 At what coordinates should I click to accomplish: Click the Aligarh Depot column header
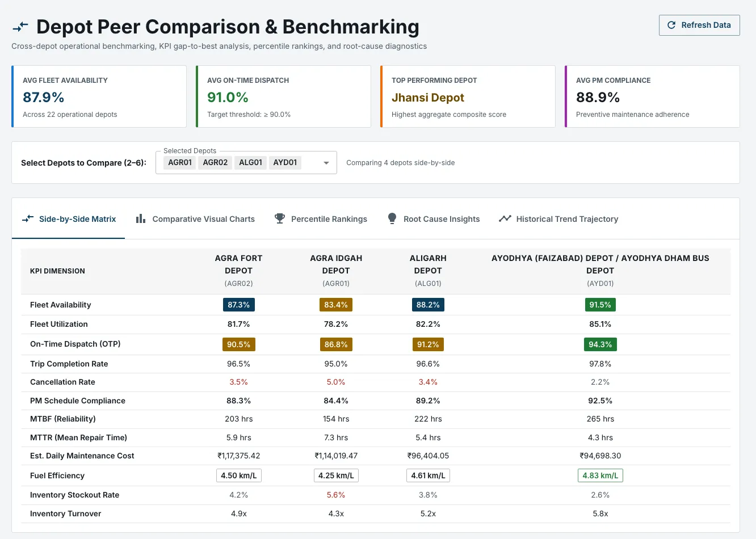428,271
